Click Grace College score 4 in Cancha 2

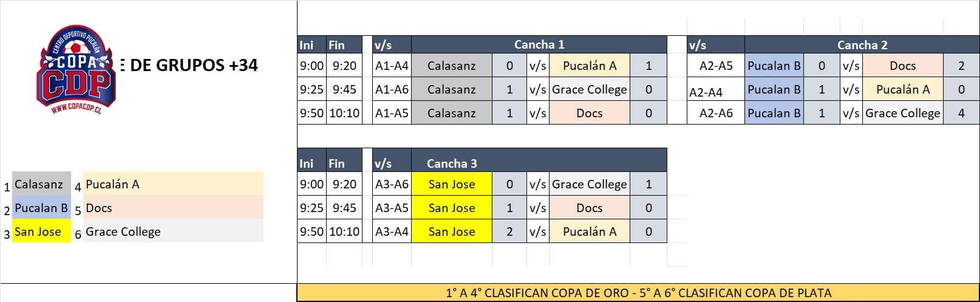(961, 113)
